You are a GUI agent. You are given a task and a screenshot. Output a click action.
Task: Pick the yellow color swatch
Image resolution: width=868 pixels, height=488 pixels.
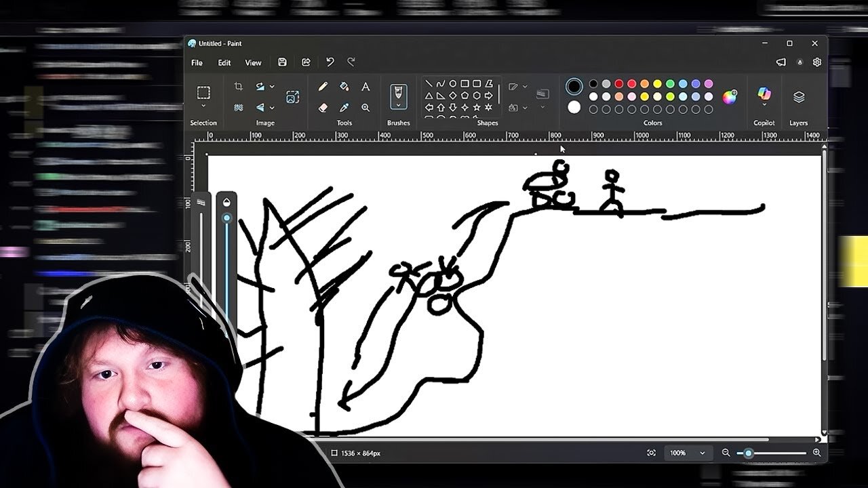tap(657, 84)
